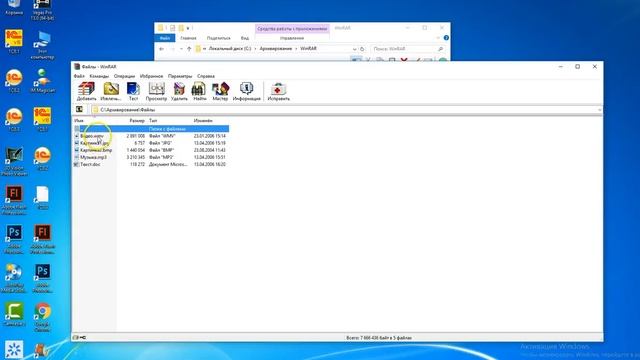Open the Vegas Pro desktop shortcut
Image resolution: width=640 pixels, height=360 pixels.
(42, 10)
